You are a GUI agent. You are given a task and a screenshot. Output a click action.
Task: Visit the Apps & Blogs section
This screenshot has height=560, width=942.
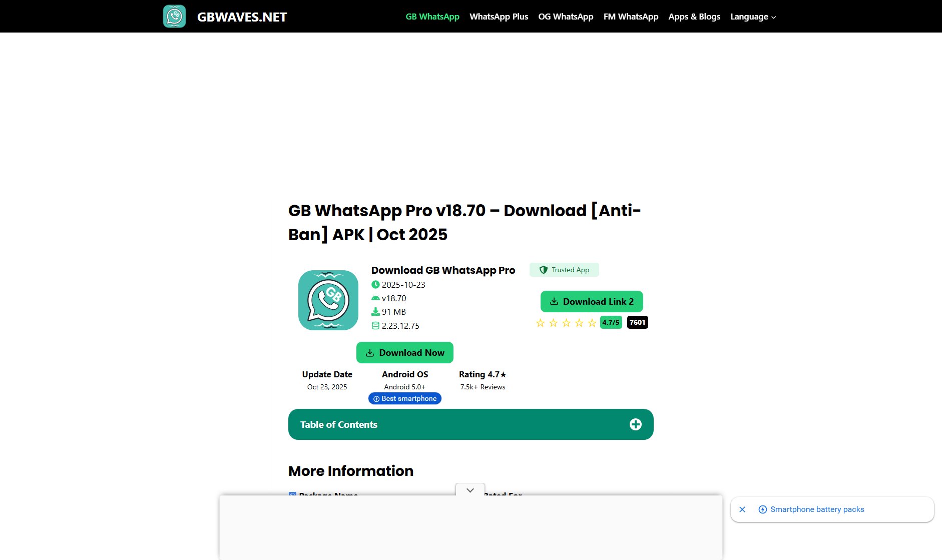tap(694, 17)
